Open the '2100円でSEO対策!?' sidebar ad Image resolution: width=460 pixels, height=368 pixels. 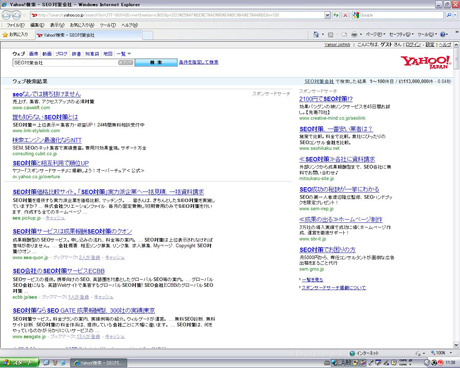point(326,99)
